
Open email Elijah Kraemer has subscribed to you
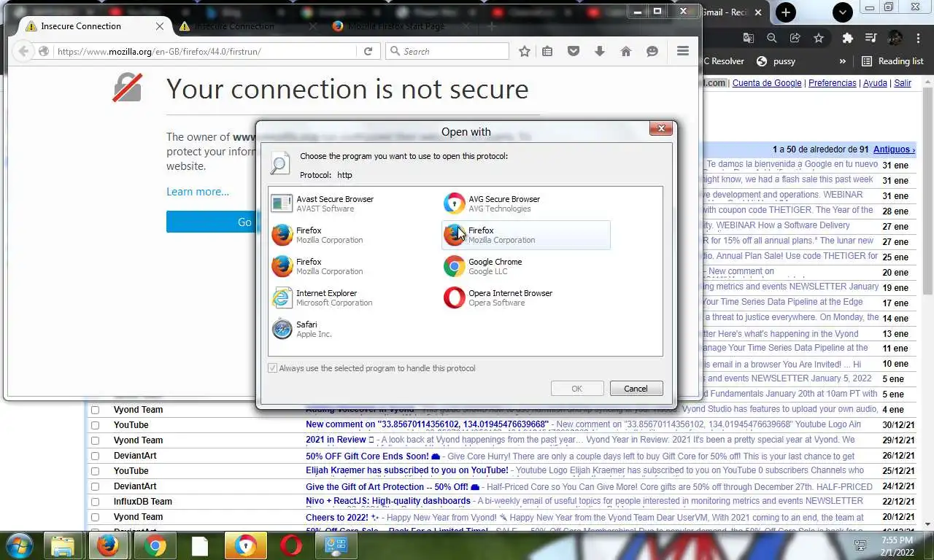point(406,470)
